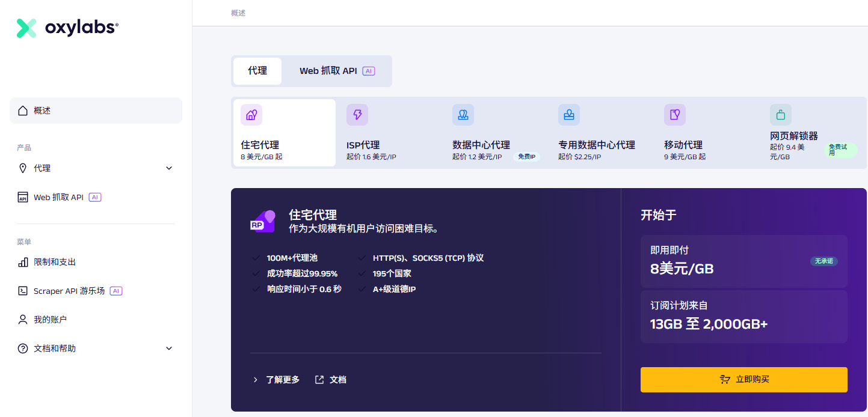Go to 我的账户 page
868x417 pixels.
(x=50, y=320)
